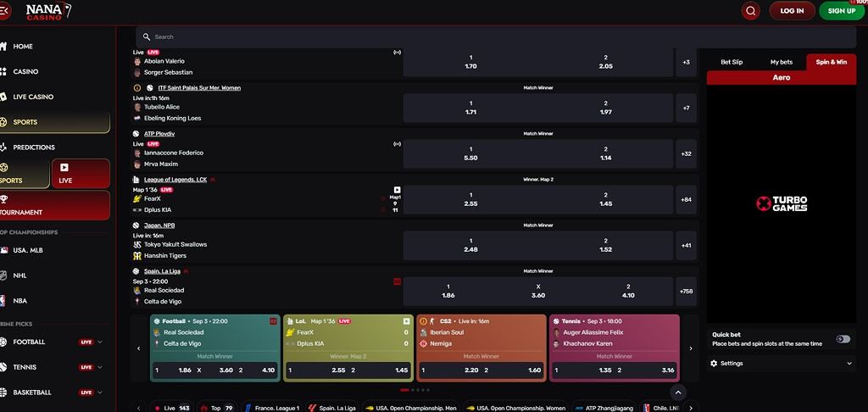Switch to My bets tab
Screen dimensions: 868x412
(x=781, y=62)
